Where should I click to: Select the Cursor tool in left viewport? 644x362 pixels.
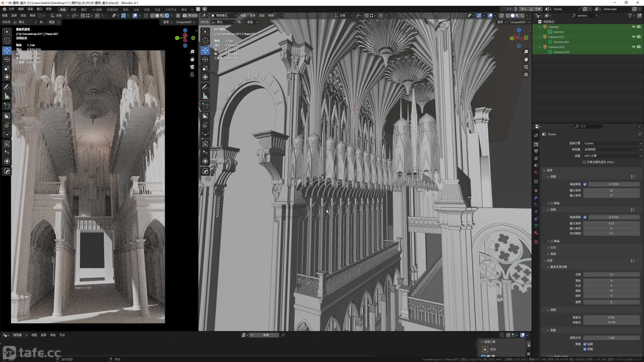tap(7, 40)
